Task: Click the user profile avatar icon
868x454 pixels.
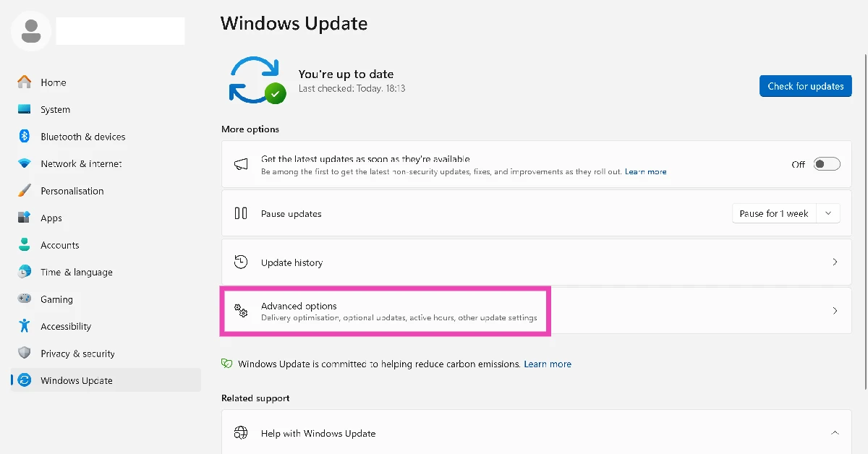Action: (31, 30)
